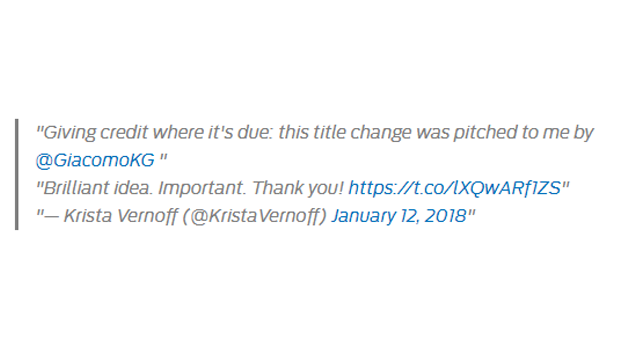The width and height of the screenshot is (640, 360).
Task: Click the "Thank you!" text
Action: pos(298,188)
